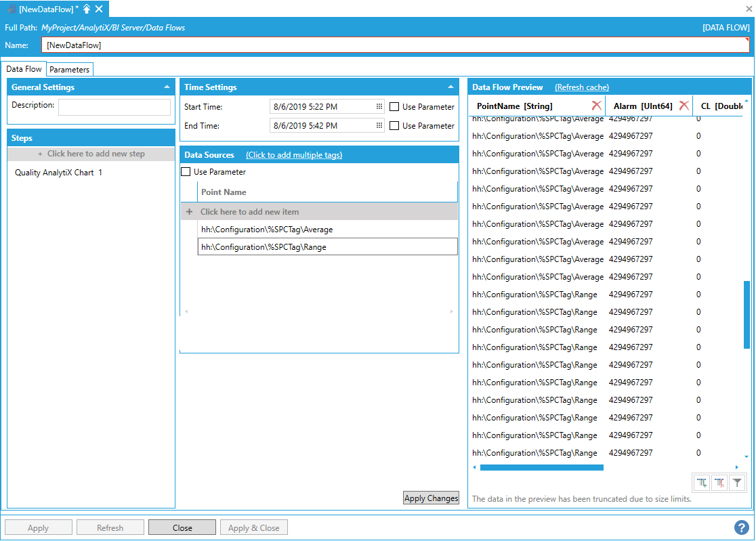The height and width of the screenshot is (541, 756).
Task: Enable Use Parameter for End Time
Action: pos(394,126)
